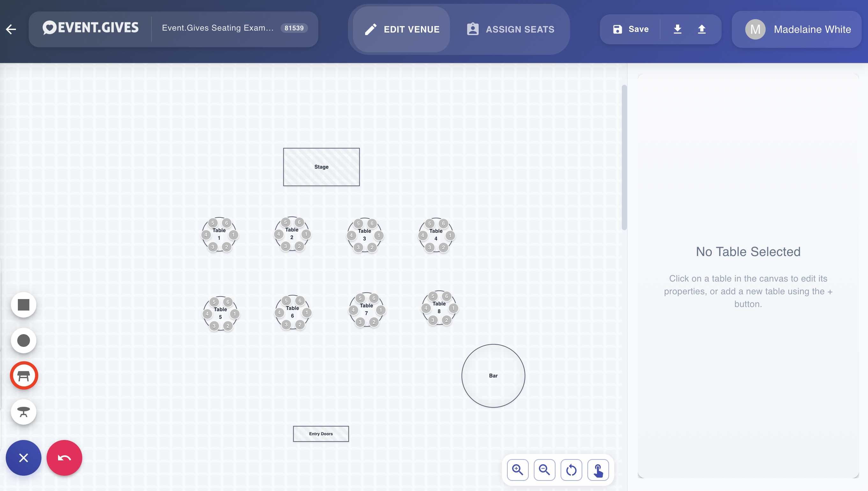Click seat 1 of Table 7

[381, 310]
